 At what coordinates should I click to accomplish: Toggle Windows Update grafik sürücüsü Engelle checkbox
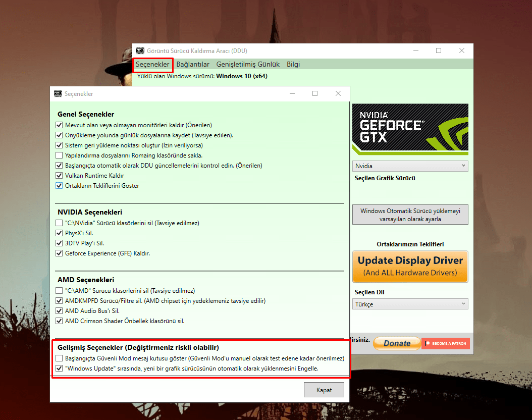59,369
